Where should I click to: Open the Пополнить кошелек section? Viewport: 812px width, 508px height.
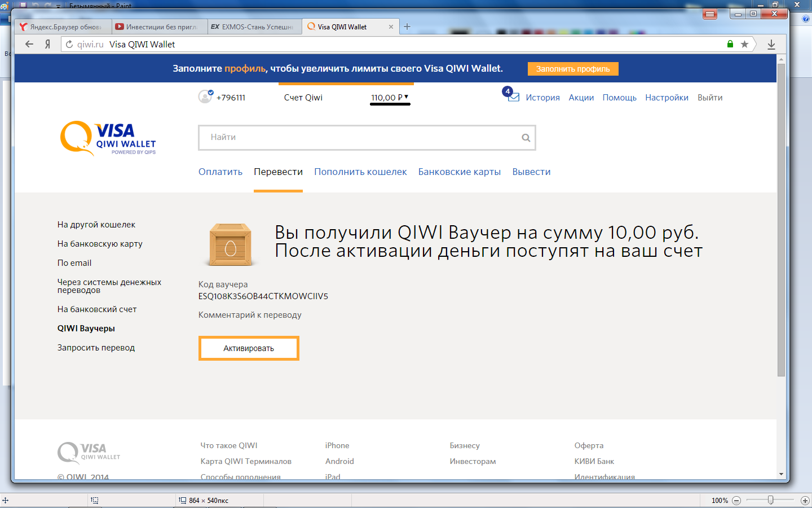point(360,172)
